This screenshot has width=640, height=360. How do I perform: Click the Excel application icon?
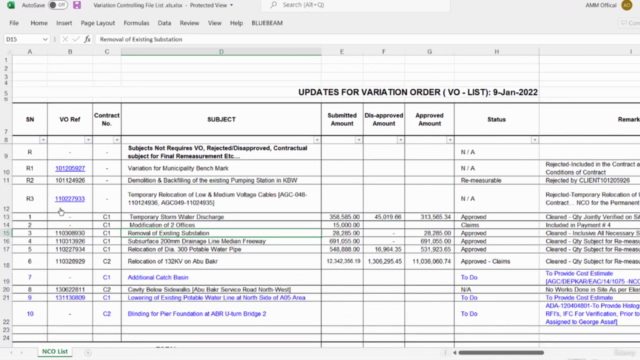coord(11,5)
